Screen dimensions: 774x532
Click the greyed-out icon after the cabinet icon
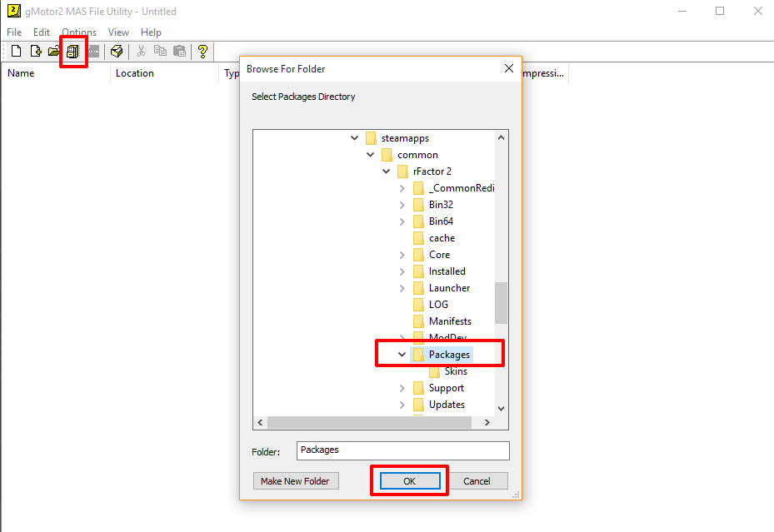(x=93, y=52)
